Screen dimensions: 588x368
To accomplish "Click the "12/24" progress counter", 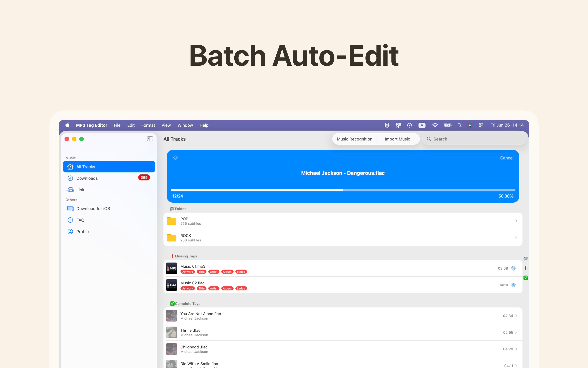I will (178, 196).
